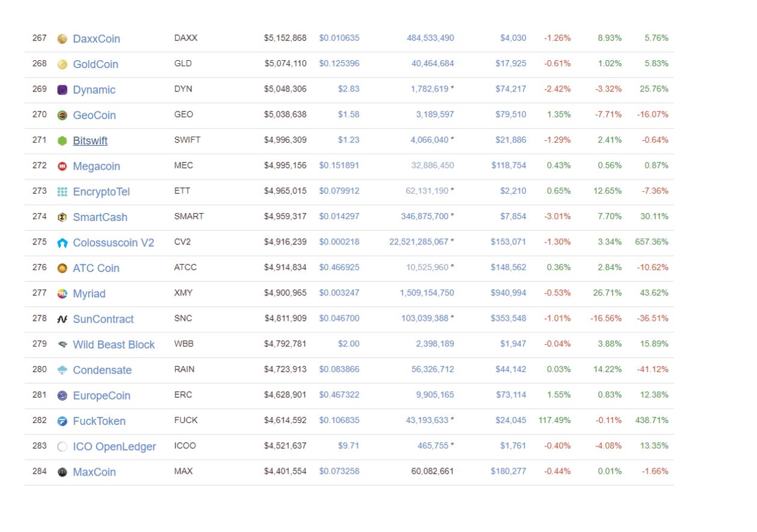The height and width of the screenshot is (532, 757).
Task: Open the GeoCoin name link
Action: pyautogui.click(x=94, y=115)
